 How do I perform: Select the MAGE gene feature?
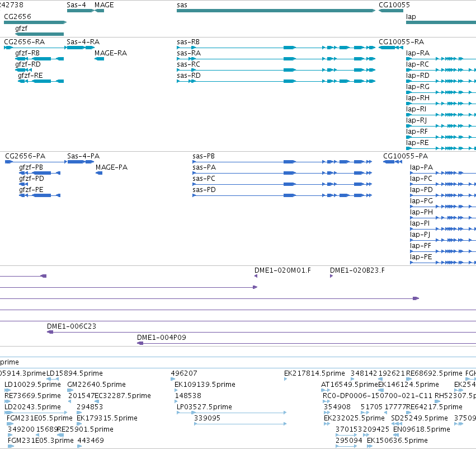click(x=99, y=11)
